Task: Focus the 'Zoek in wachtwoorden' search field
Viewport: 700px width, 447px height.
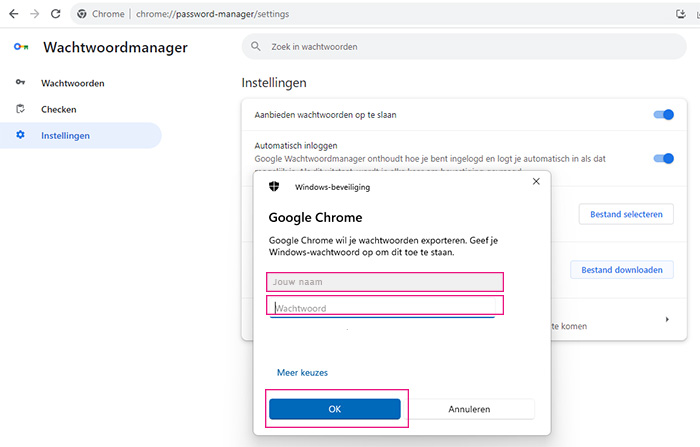Action: pos(464,46)
